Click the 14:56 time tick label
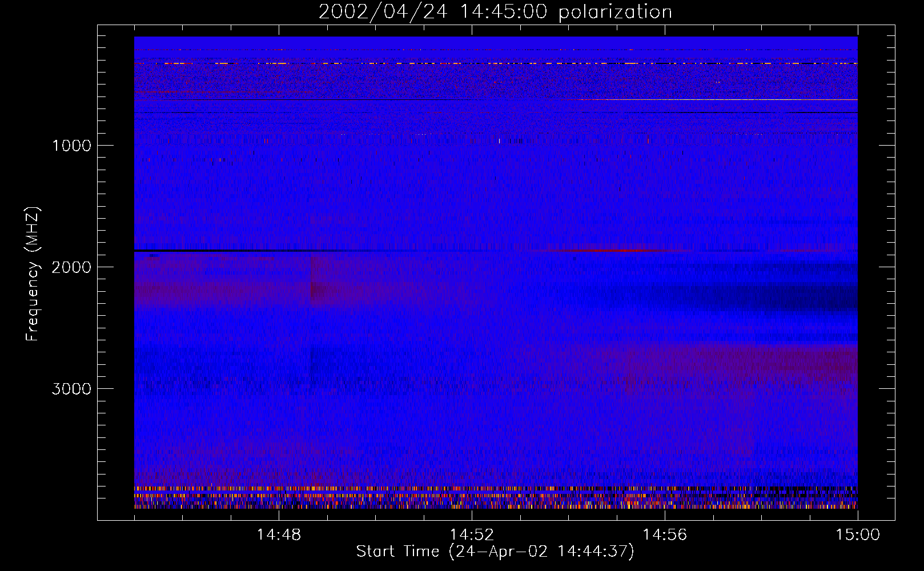 [665, 535]
